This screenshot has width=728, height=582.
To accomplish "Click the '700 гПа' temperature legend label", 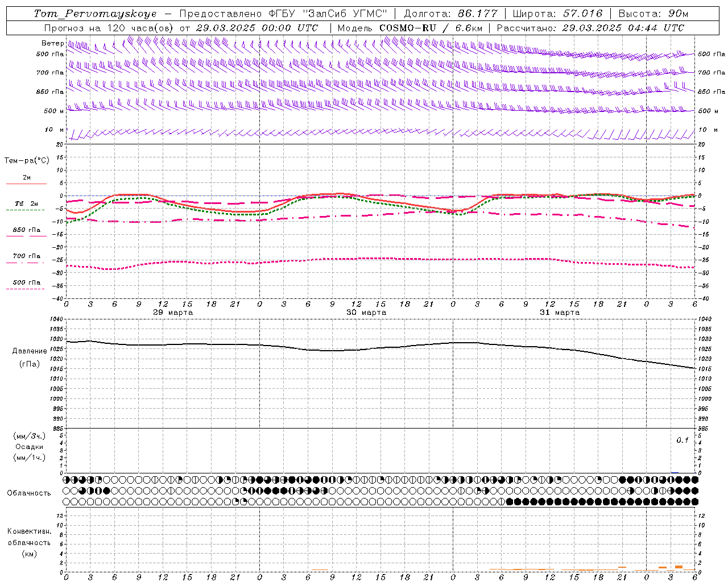I will coord(27,256).
